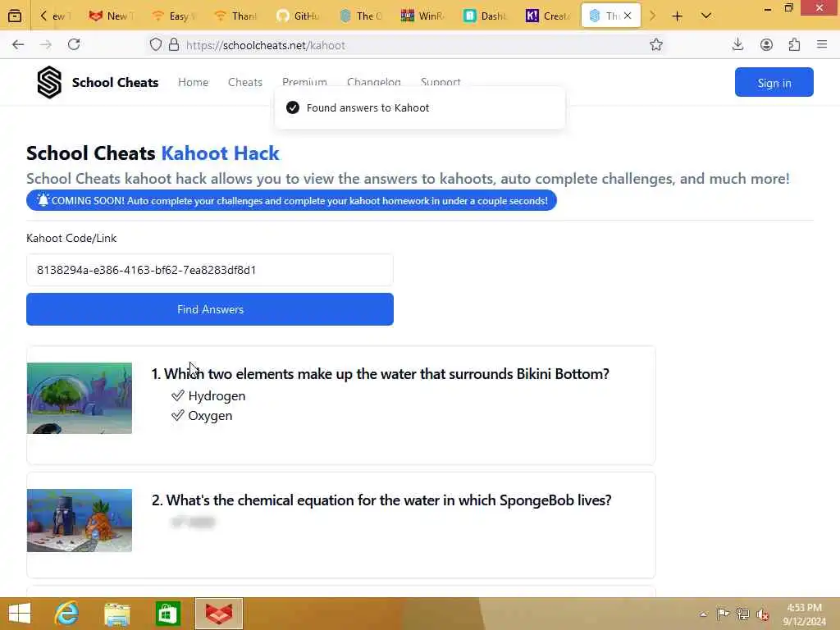Screen dimensions: 840x630
Task: View site security via the padlock icon
Action: (174, 45)
